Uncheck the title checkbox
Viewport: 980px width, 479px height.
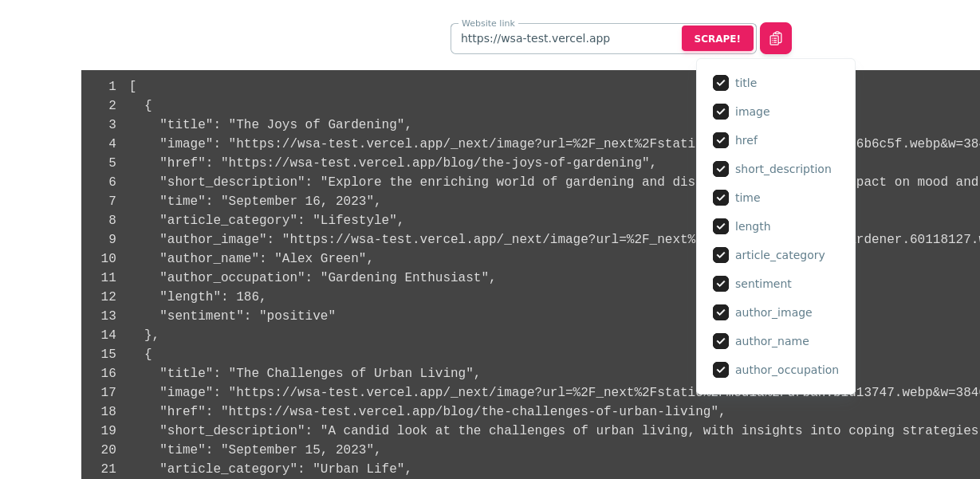(721, 83)
